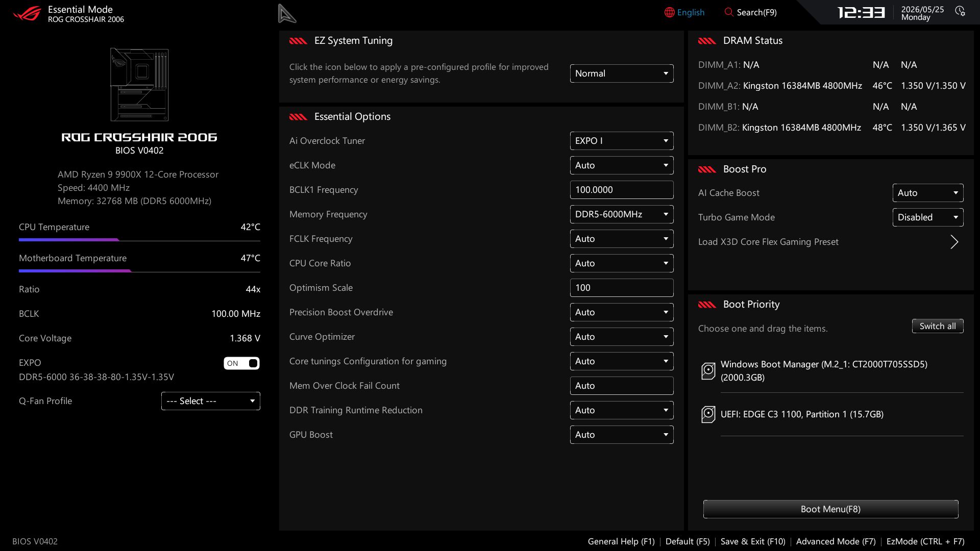Image resolution: width=980 pixels, height=551 pixels.
Task: Switch to Advanced Mode (F7)
Action: click(x=836, y=541)
